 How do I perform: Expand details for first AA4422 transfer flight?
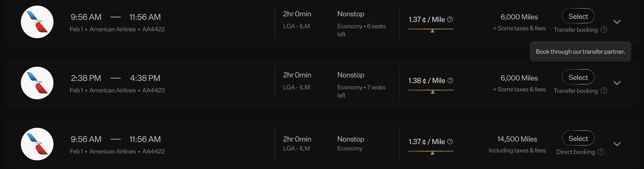tap(617, 22)
